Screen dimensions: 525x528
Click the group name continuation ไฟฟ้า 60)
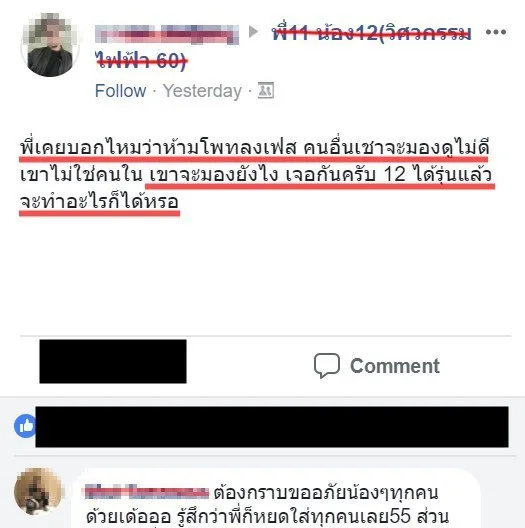point(141,61)
